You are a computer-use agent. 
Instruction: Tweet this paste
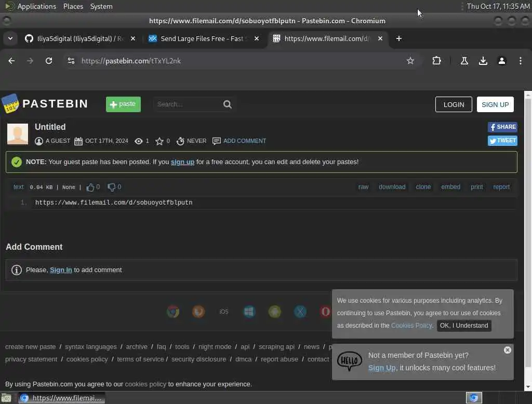click(x=502, y=140)
